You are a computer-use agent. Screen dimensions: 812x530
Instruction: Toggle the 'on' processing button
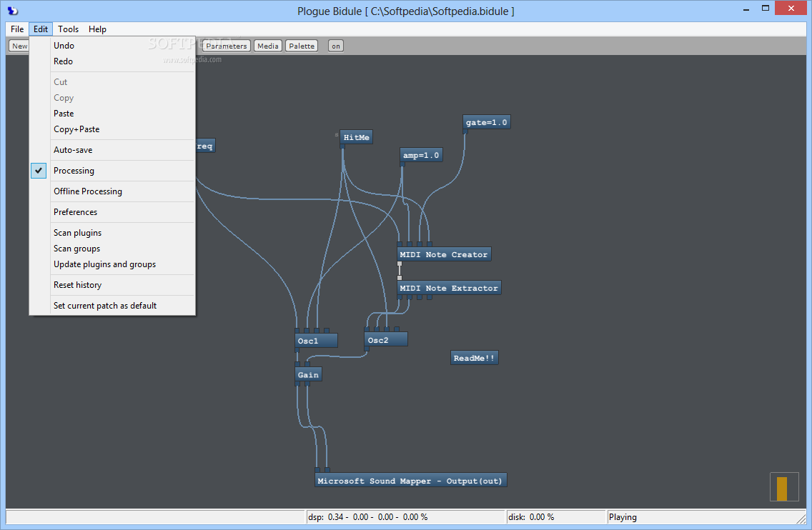(336, 46)
